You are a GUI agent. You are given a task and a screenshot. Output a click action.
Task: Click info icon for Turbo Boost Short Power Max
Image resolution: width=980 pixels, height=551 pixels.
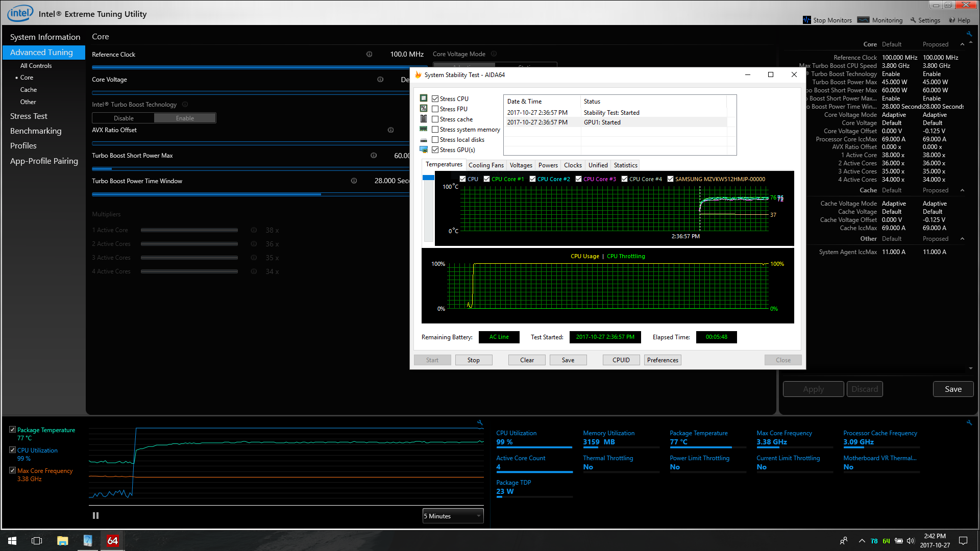coord(374,156)
